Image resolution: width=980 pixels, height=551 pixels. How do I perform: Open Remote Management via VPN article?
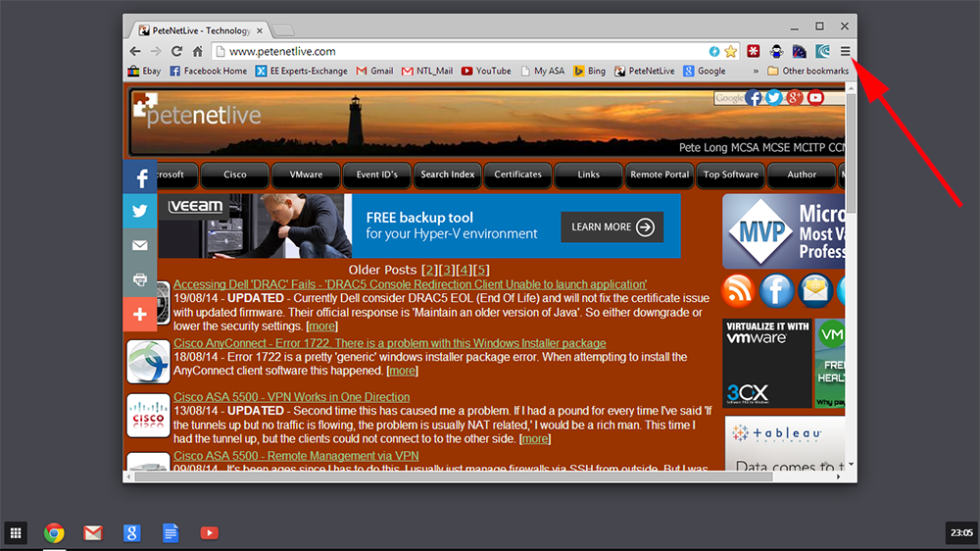pyautogui.click(x=296, y=456)
